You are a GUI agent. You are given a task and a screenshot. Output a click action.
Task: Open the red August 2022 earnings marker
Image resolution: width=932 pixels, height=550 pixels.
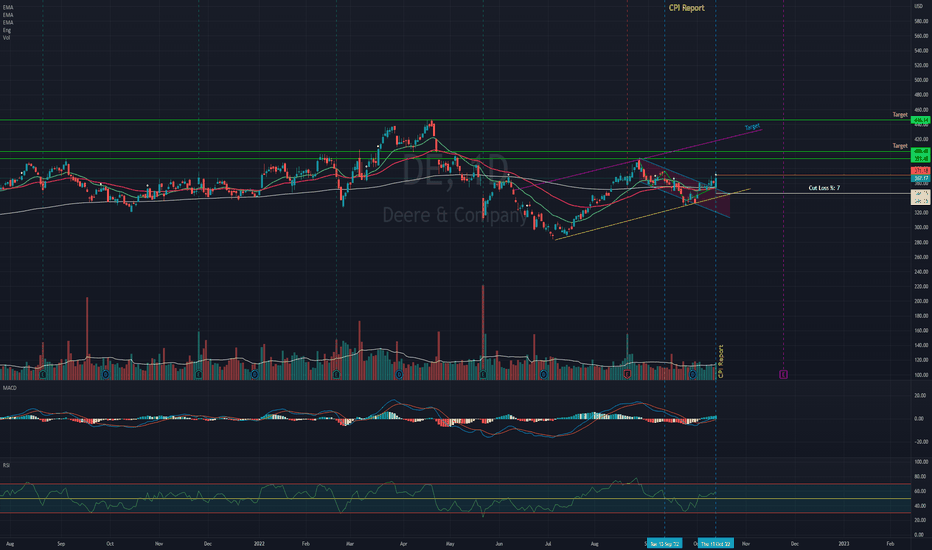click(x=627, y=375)
